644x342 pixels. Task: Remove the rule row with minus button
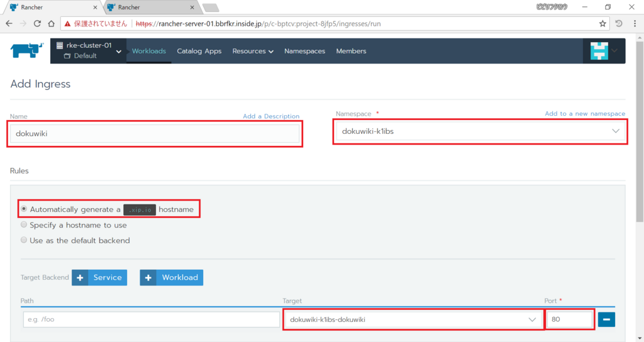click(606, 319)
